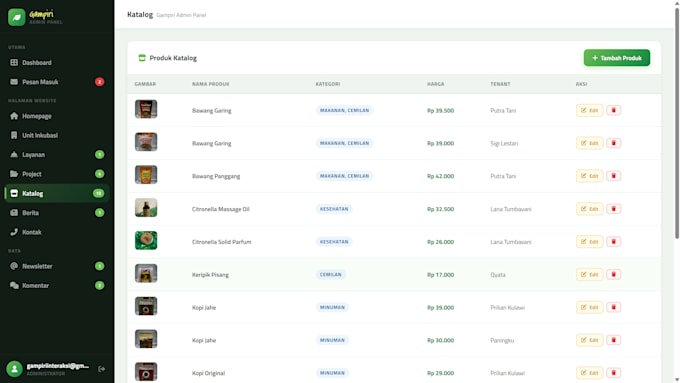Open Layanan sidebar item
Image resolution: width=680 pixels, height=383 pixels.
pos(57,155)
